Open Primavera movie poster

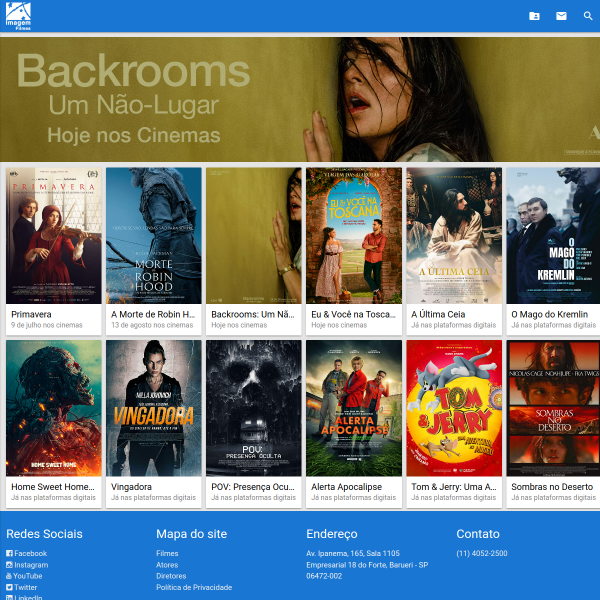[x=54, y=236]
